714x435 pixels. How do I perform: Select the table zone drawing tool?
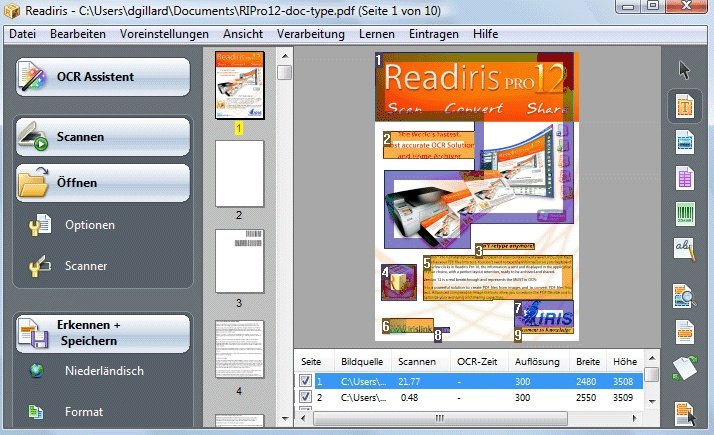click(x=685, y=178)
